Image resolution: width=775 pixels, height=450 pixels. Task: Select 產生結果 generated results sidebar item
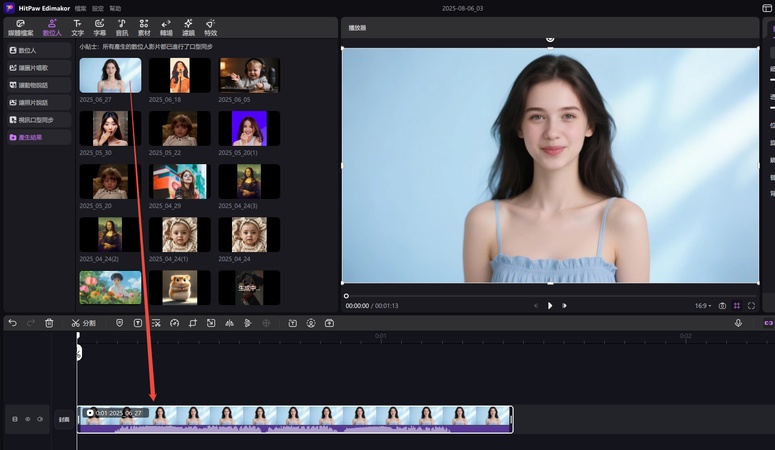pos(39,137)
